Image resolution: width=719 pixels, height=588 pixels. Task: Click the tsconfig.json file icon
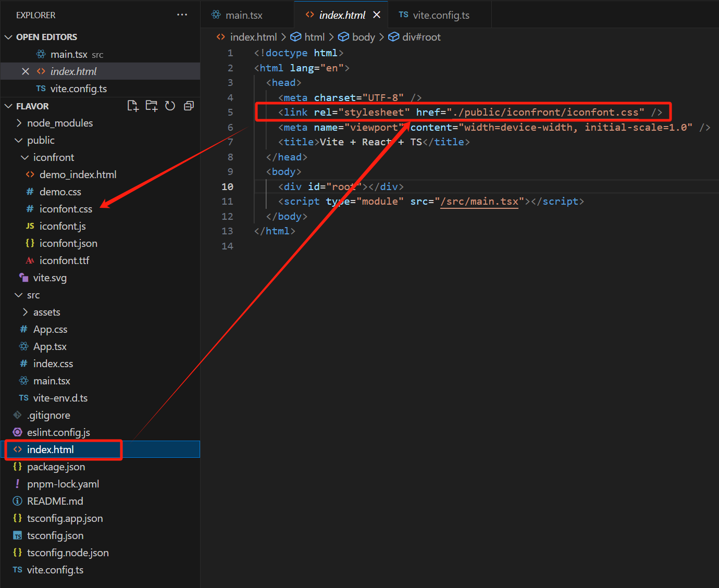[17, 535]
